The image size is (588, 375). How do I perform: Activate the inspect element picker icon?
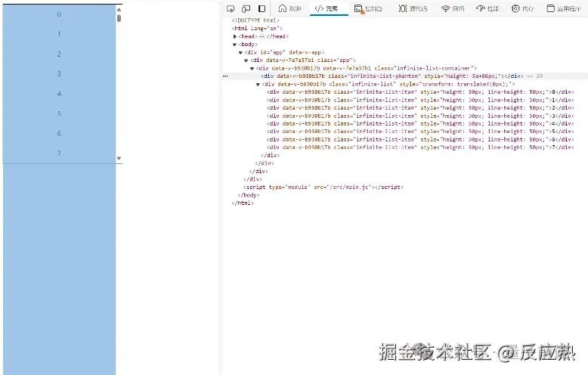[x=231, y=8]
